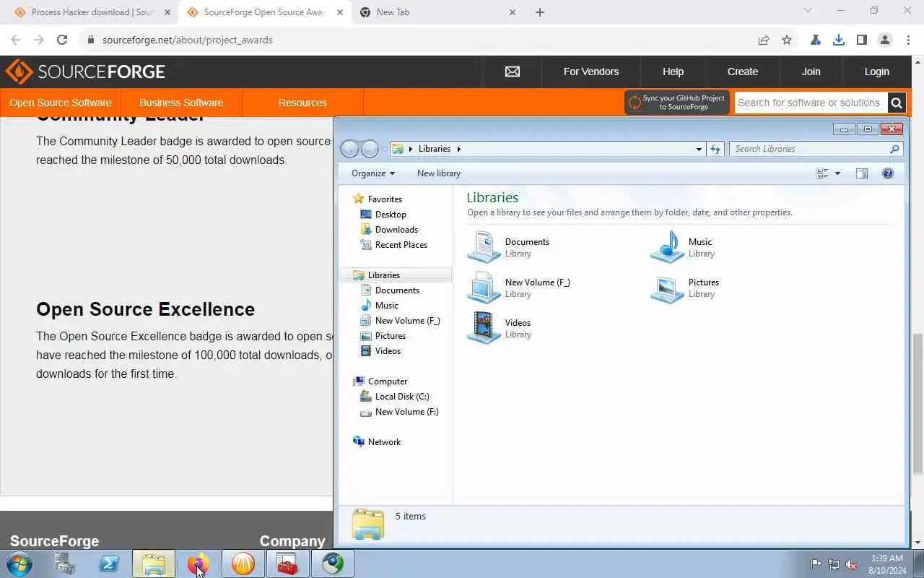Click the Explorer back arrow button

coord(349,149)
